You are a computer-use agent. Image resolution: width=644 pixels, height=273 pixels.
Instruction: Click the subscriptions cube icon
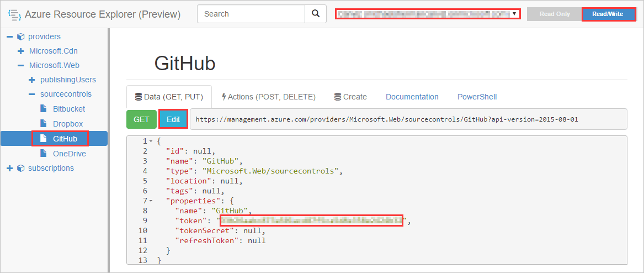tap(20, 168)
